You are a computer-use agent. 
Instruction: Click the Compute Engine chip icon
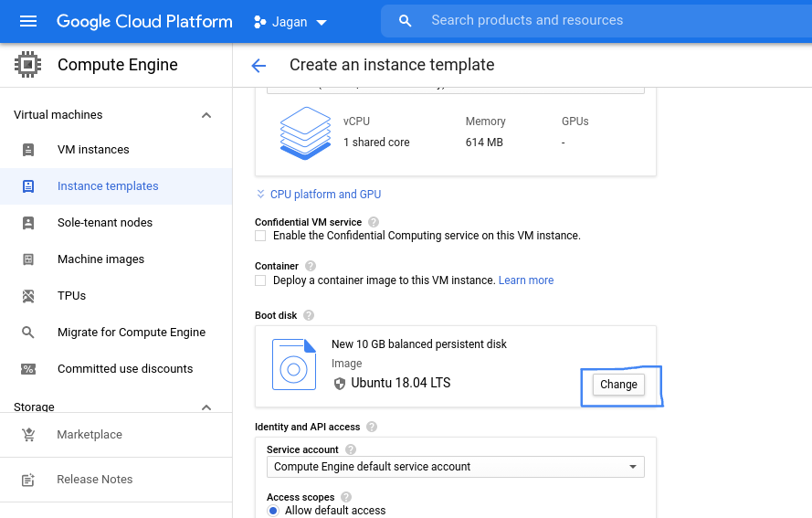28,64
